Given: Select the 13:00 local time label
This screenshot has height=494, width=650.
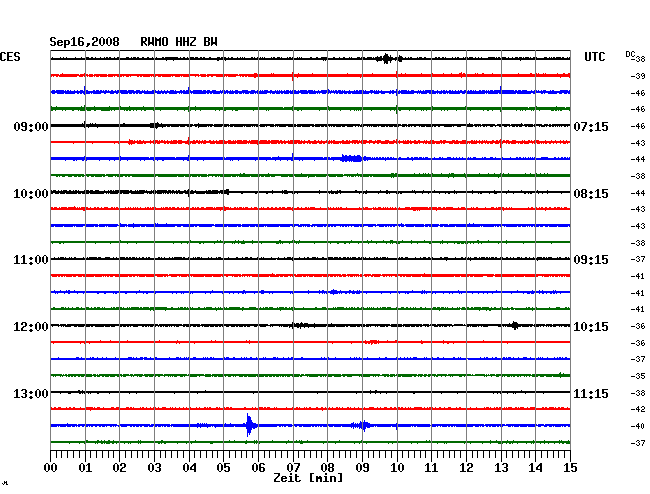Looking at the screenshot, I should (x=31, y=393).
